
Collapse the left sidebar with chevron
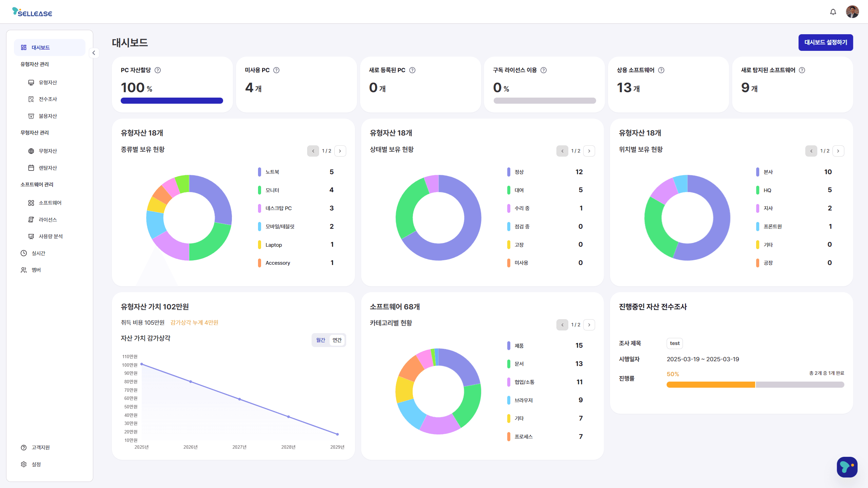[94, 53]
